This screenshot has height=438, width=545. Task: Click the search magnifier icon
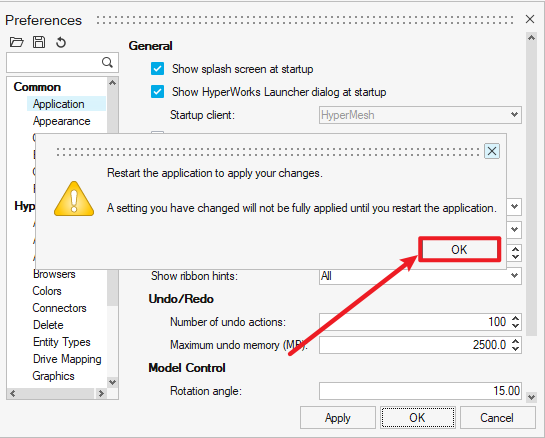pos(107,63)
